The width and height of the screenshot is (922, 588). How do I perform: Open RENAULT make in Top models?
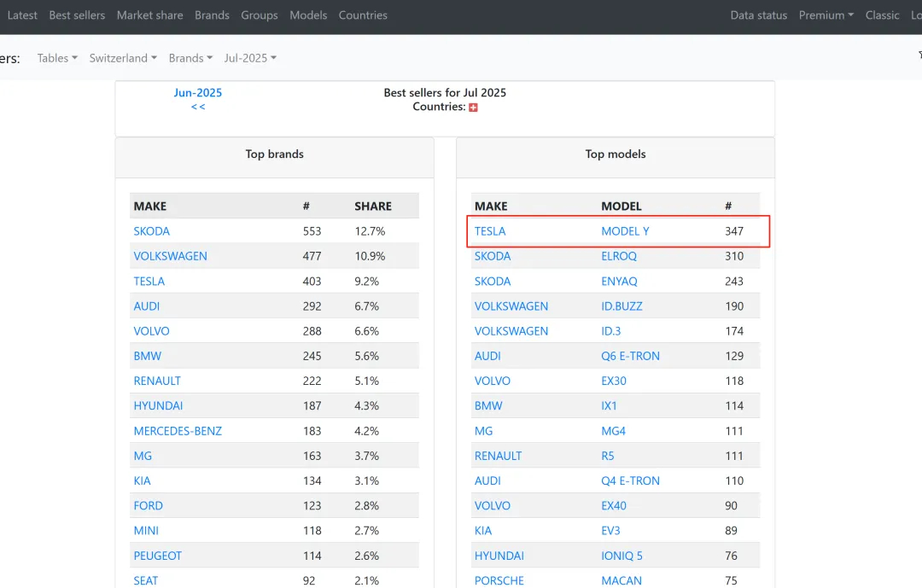(x=498, y=456)
